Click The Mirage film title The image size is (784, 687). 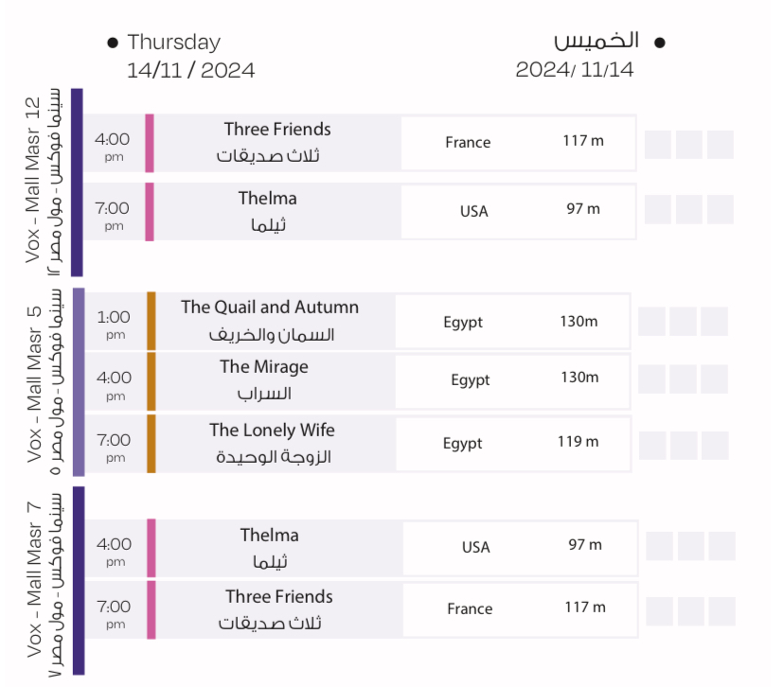click(x=264, y=367)
